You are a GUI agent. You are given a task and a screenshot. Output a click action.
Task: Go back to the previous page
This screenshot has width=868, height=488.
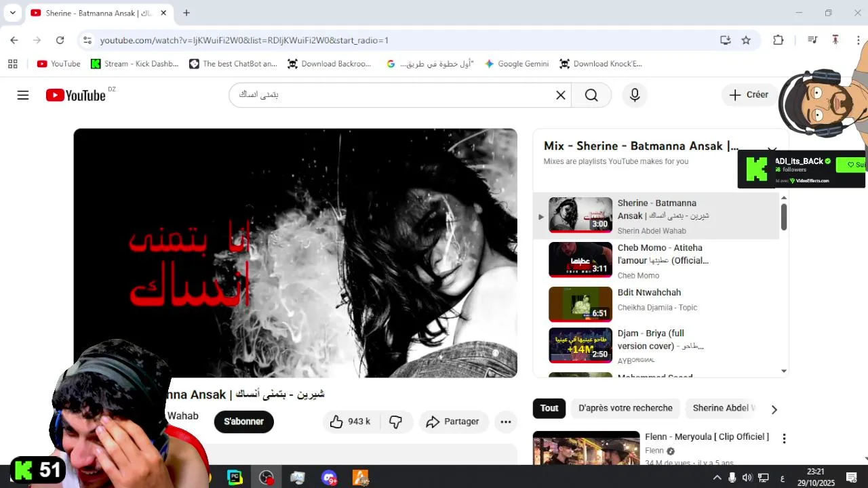coord(14,40)
